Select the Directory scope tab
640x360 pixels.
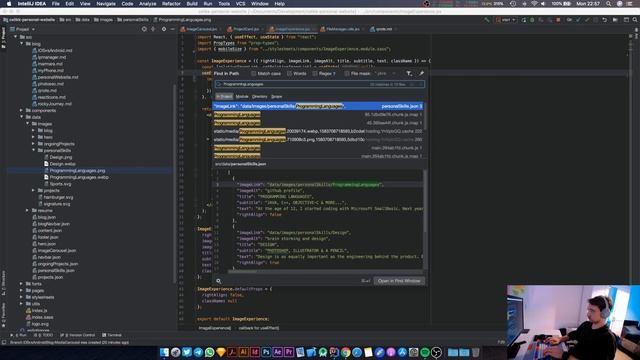[260, 97]
